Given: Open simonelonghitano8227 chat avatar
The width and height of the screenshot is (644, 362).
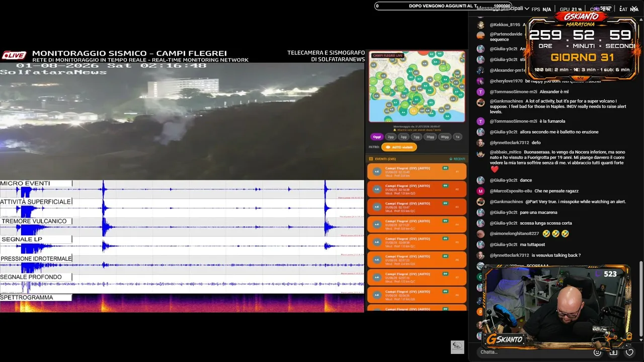Looking at the screenshot, I should pos(480,234).
